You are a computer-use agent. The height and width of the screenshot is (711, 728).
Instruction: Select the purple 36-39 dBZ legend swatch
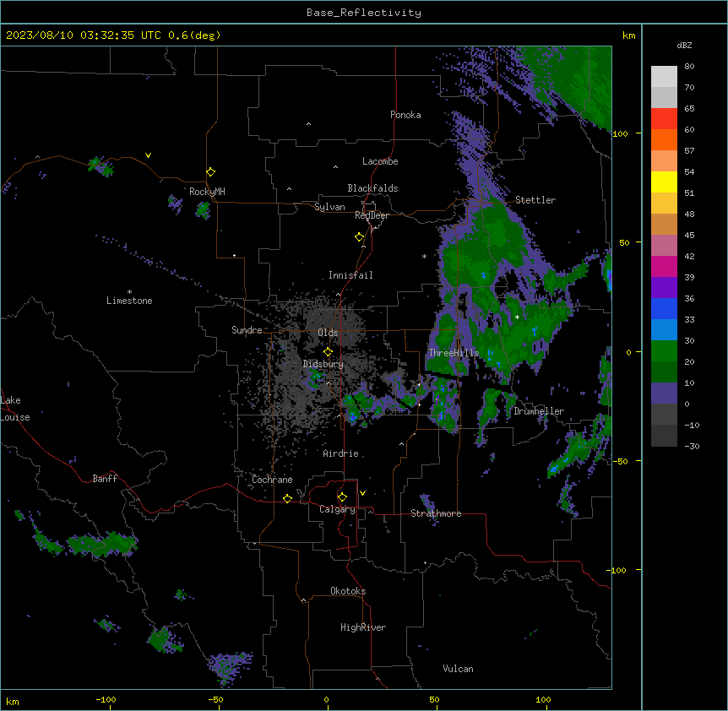(664, 288)
